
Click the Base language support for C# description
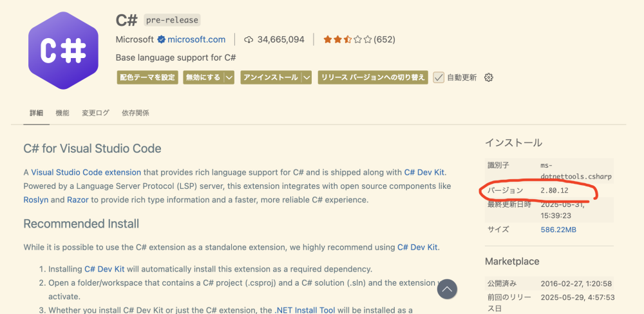click(x=176, y=57)
